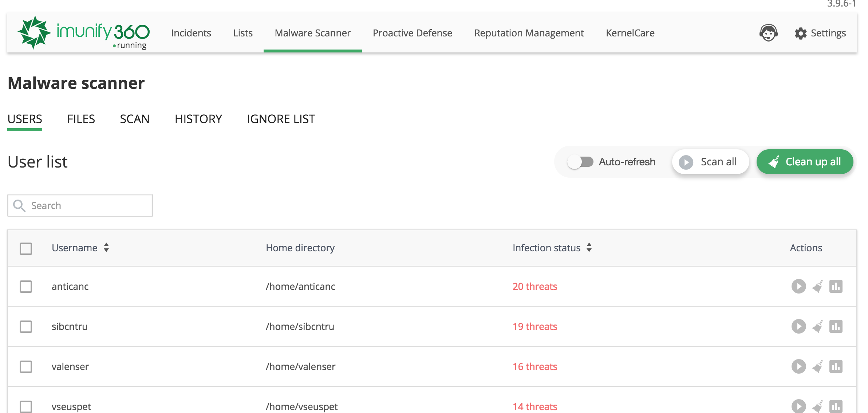
Task: Click cleanup broom icon for valenser
Action: coord(817,366)
